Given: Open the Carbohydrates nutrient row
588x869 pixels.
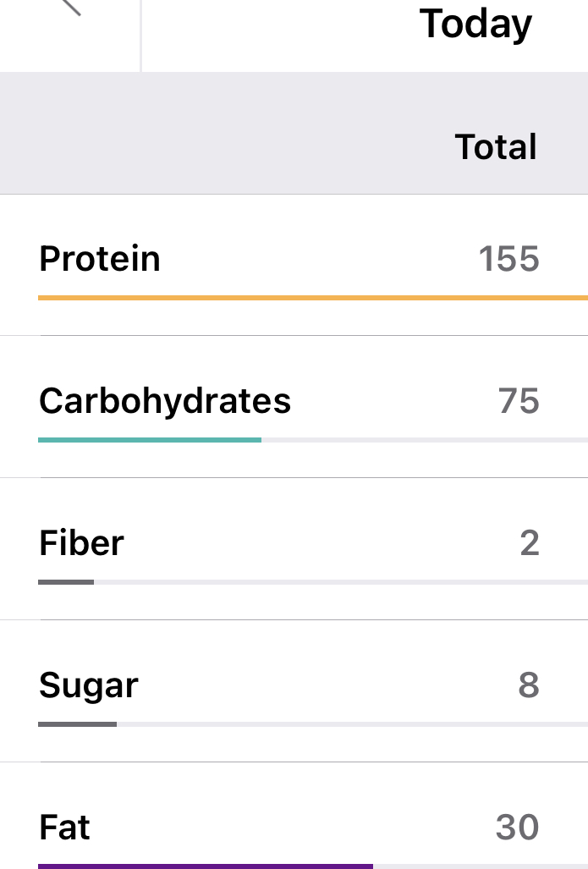Looking at the screenshot, I should coord(294,407).
